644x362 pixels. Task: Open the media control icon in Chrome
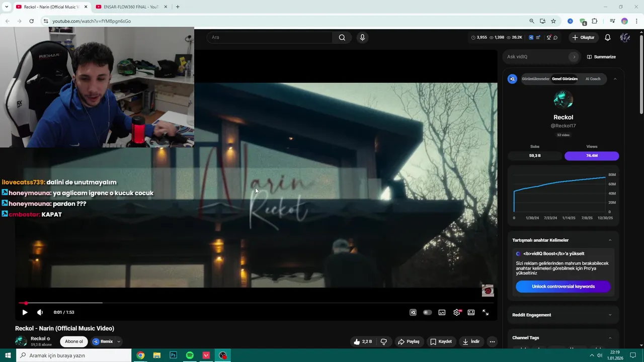(x=612, y=21)
